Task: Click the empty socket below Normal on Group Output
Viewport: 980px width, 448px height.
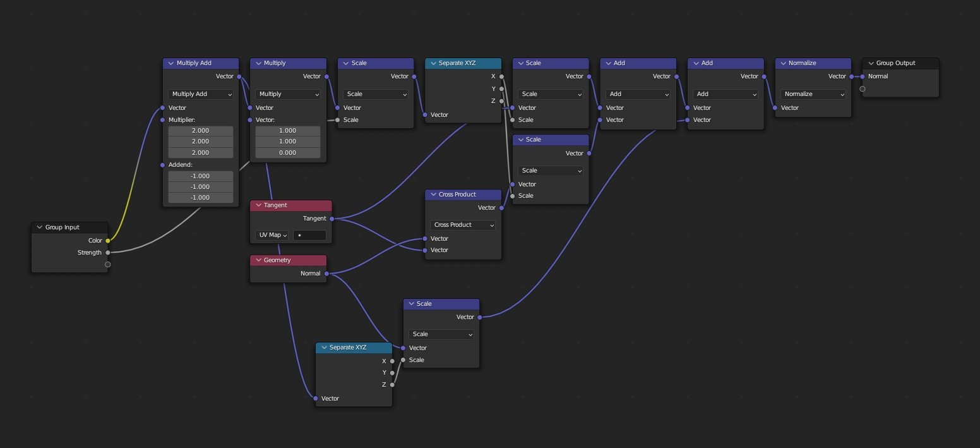Action: point(863,89)
